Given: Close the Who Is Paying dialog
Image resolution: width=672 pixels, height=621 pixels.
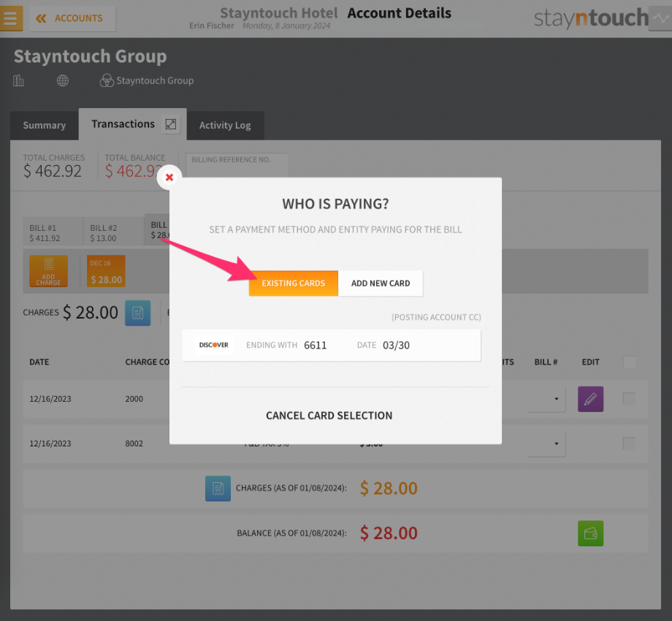Looking at the screenshot, I should 169,177.
